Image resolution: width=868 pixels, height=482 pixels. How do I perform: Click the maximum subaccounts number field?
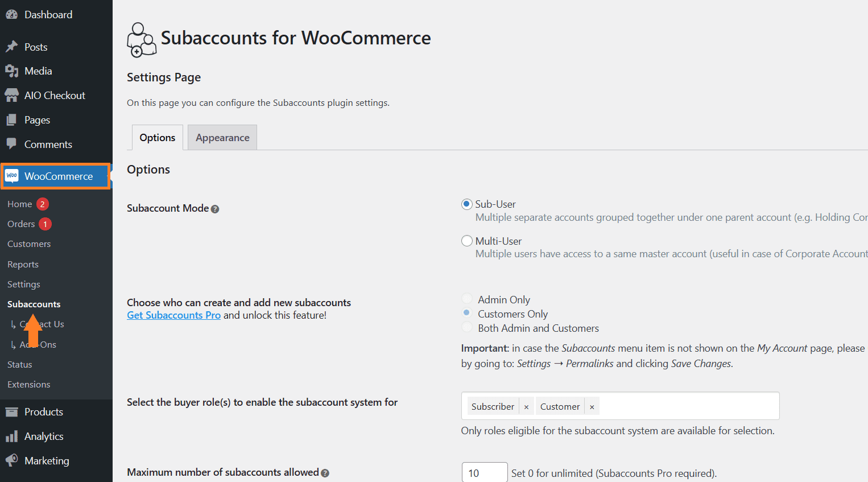(x=484, y=473)
